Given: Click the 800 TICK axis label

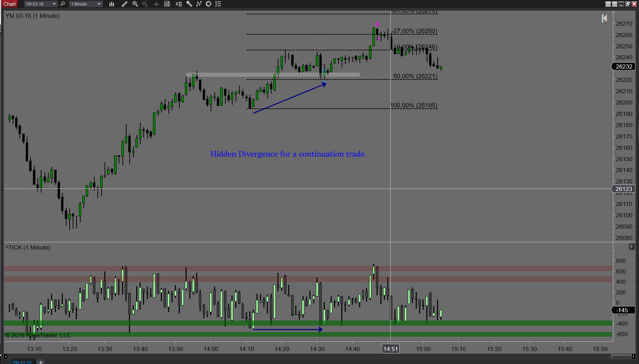Looking at the screenshot, I should tap(621, 261).
